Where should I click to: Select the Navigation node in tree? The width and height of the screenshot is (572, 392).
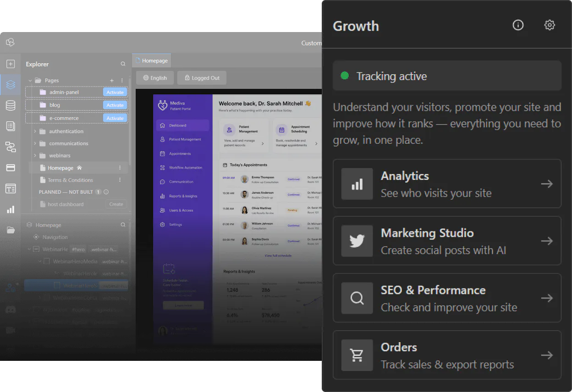point(55,237)
